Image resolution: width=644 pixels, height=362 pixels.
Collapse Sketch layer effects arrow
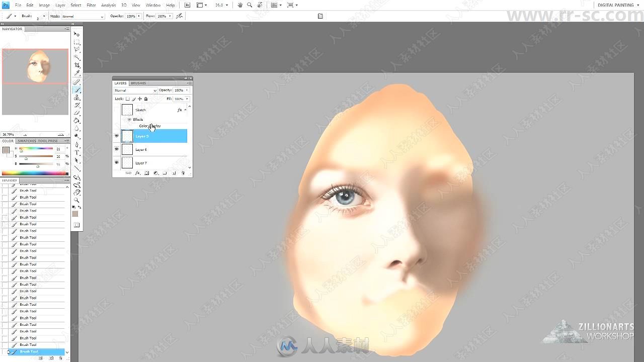click(185, 110)
